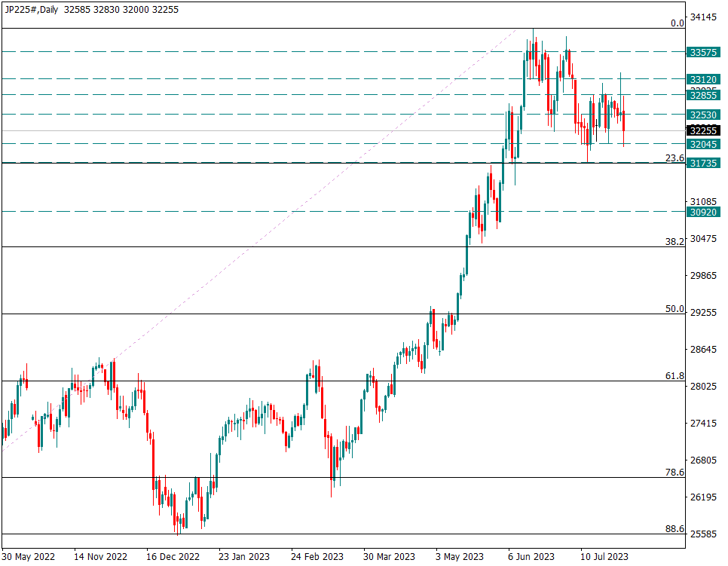728x566 pixels.
Task: Select the 32045 price level label
Action: coord(703,145)
